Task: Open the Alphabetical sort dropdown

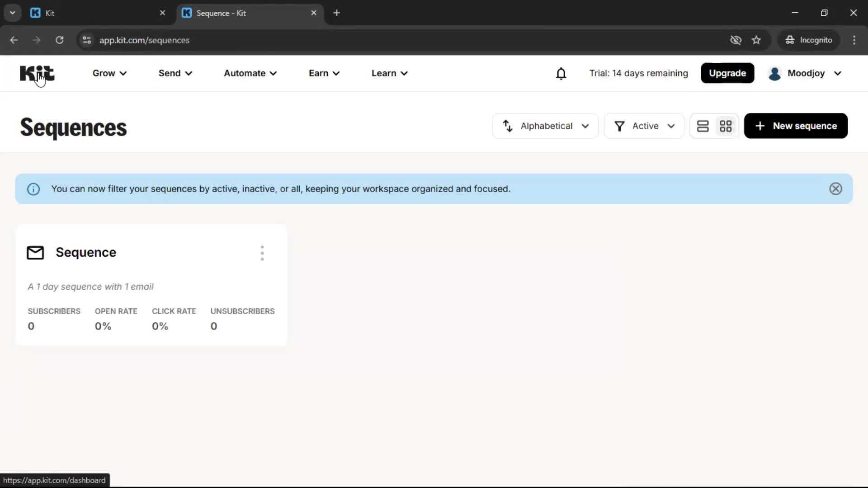Action: click(545, 126)
